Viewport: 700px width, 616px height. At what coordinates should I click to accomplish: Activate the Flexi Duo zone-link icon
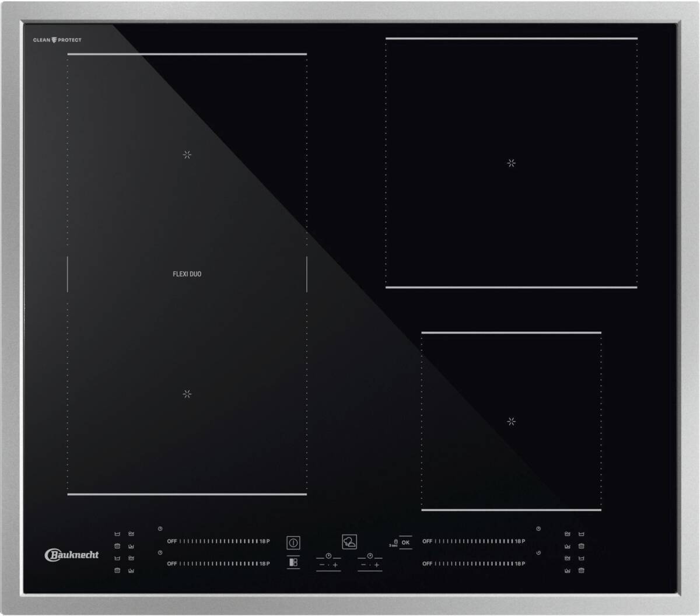coord(293,563)
